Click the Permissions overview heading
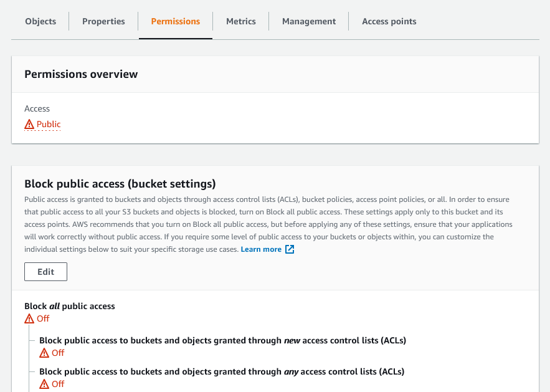 [81, 74]
